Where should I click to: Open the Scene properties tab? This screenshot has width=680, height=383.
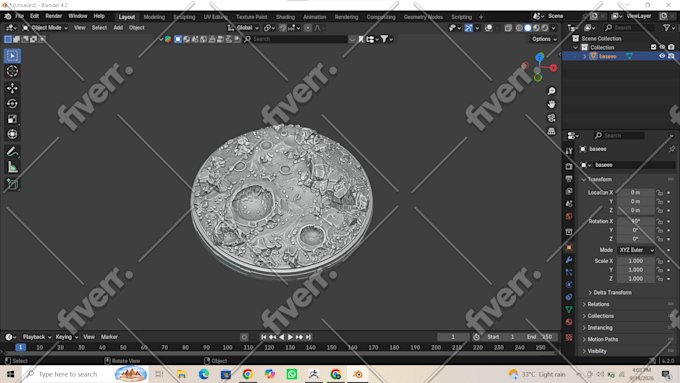coord(569,203)
